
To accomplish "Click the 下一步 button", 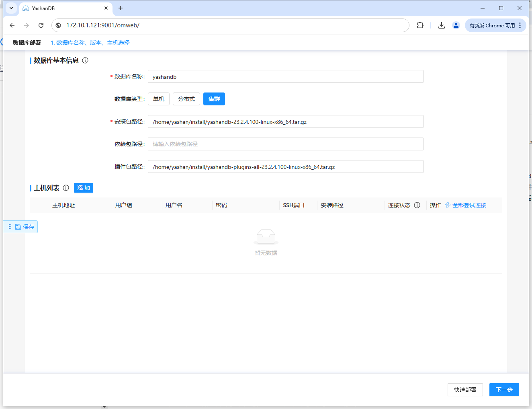I will coord(504,390).
